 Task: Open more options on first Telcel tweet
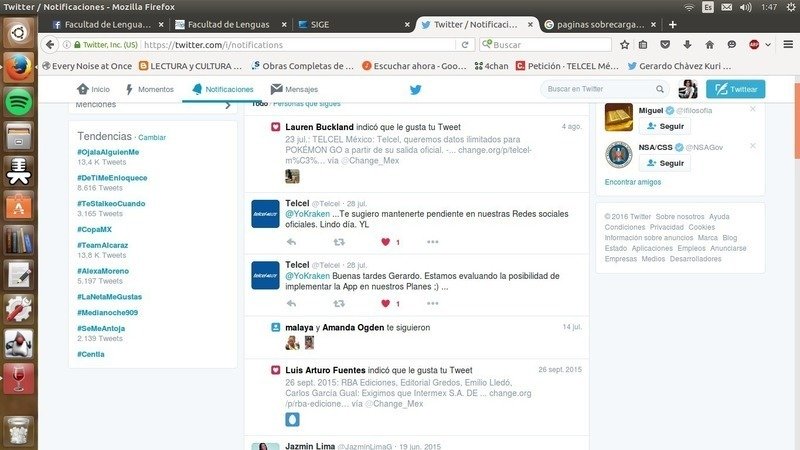[432, 242]
